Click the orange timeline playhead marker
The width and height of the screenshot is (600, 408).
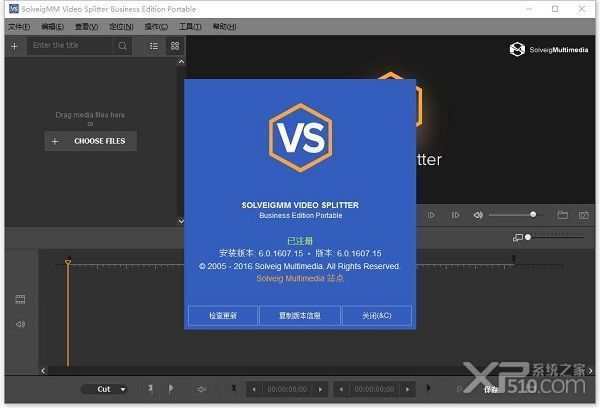(68, 263)
